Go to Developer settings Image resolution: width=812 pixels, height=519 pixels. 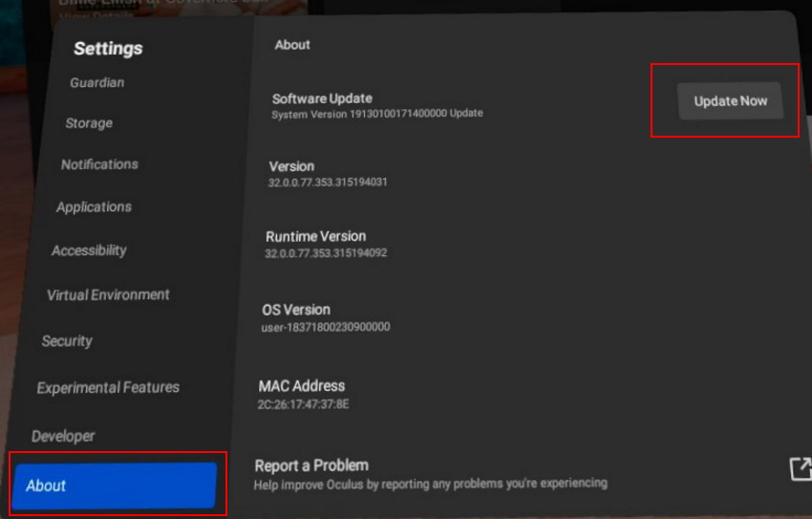(x=63, y=436)
